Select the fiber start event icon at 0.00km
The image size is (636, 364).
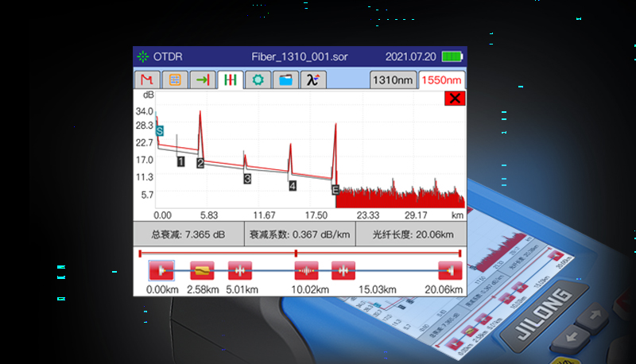coord(161,270)
